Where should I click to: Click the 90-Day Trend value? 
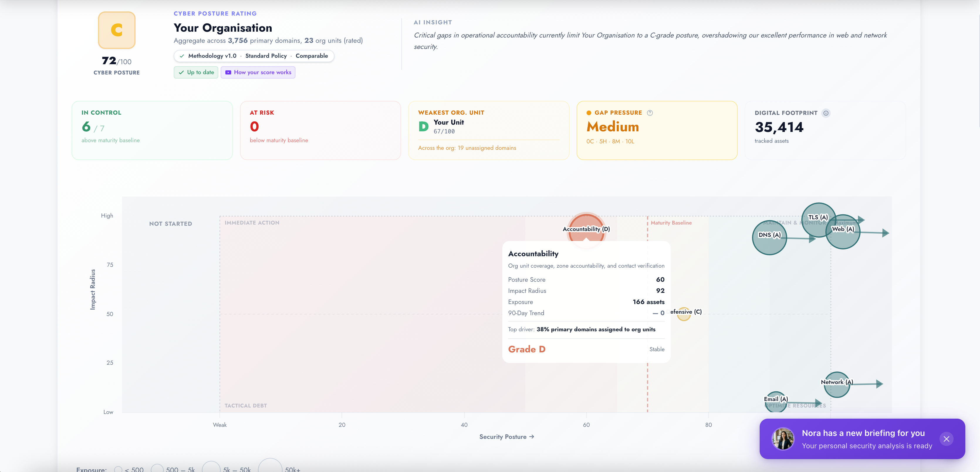tap(658, 313)
